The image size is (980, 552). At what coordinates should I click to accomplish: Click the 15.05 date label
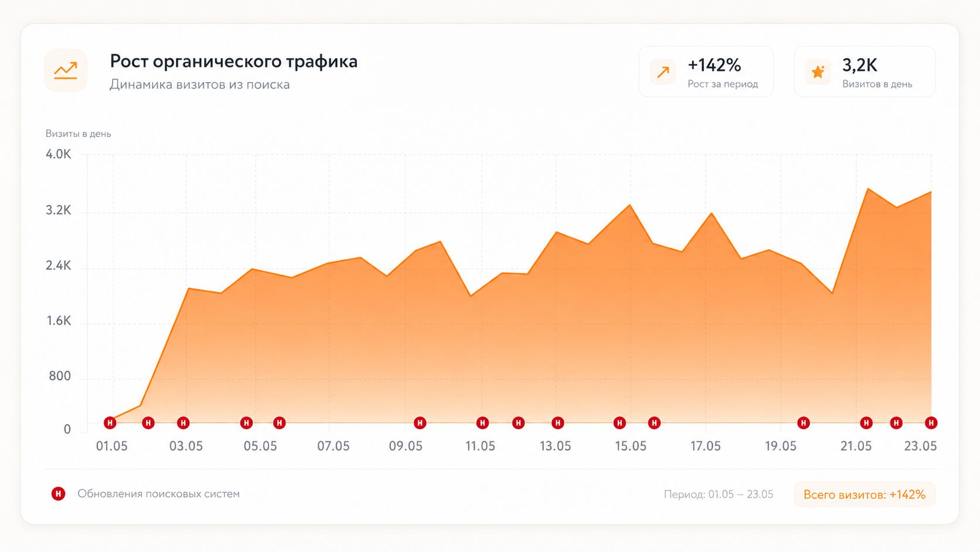pyautogui.click(x=631, y=446)
